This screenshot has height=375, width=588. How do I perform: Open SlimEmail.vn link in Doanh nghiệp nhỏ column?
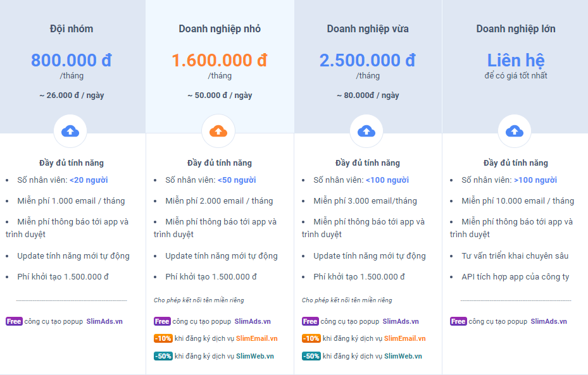click(257, 338)
